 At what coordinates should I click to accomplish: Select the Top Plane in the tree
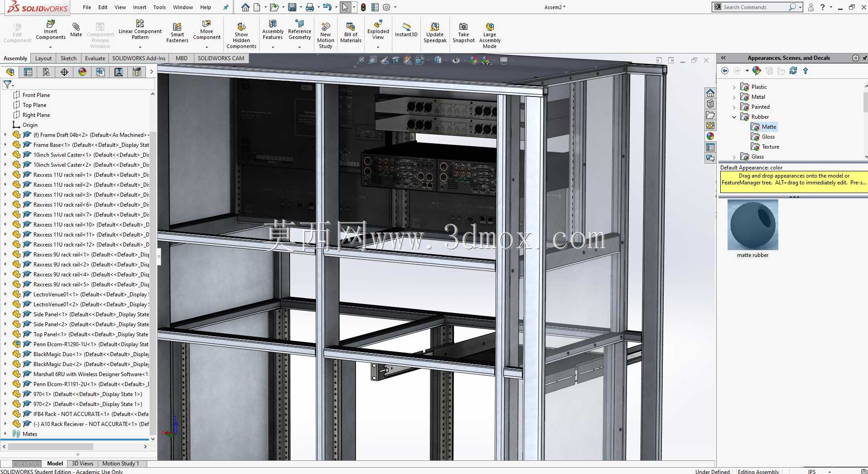point(34,105)
